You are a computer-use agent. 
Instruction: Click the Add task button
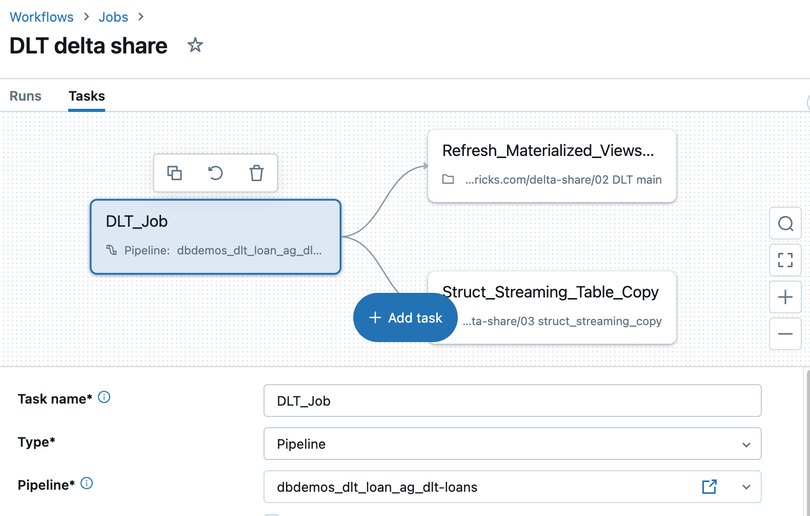pyautogui.click(x=405, y=317)
